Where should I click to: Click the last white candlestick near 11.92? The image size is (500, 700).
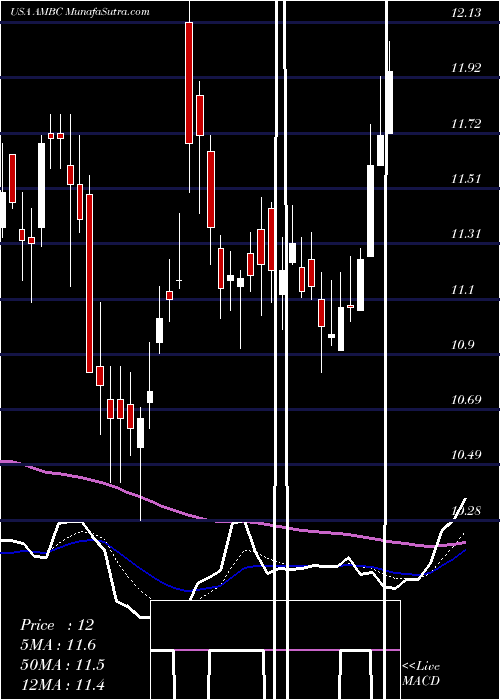click(x=389, y=102)
